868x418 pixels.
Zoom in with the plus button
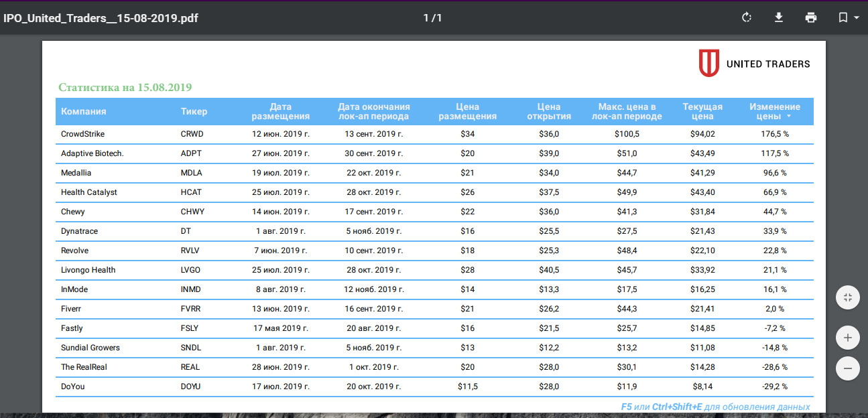point(848,338)
